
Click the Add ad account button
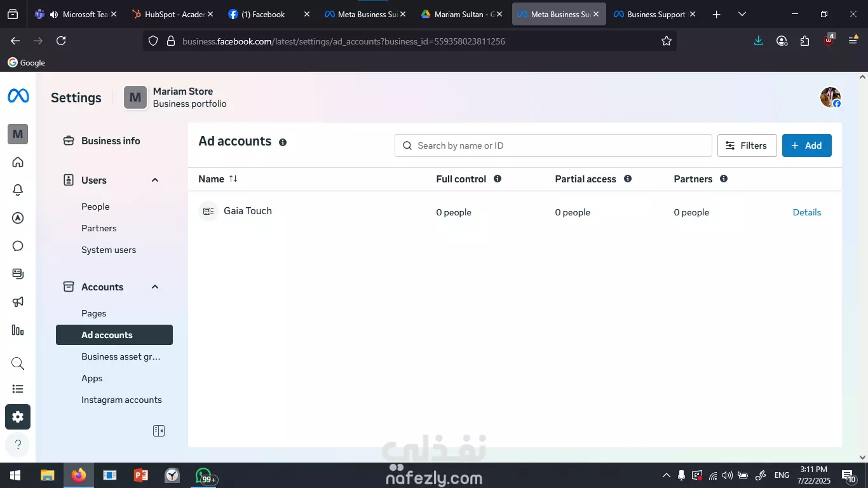coord(806,146)
